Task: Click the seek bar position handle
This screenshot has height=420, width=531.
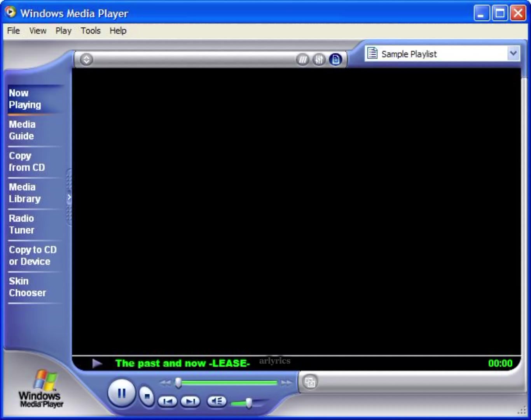Action: (178, 383)
